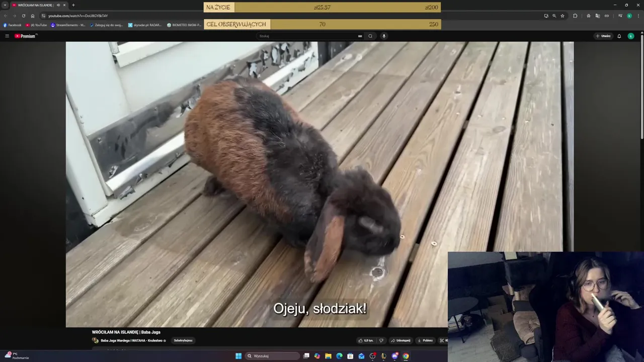The width and height of the screenshot is (644, 362).
Task: Bookmark this page with the star
Action: click(x=562, y=16)
